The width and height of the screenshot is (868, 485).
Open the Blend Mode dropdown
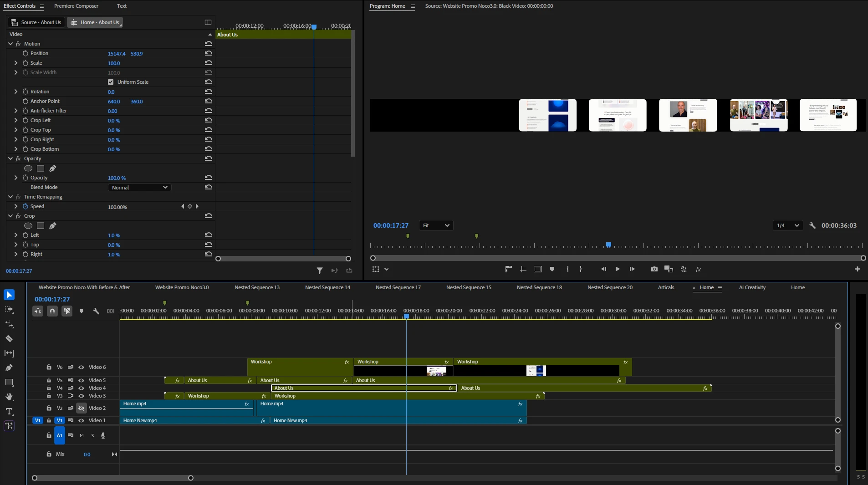pos(140,188)
